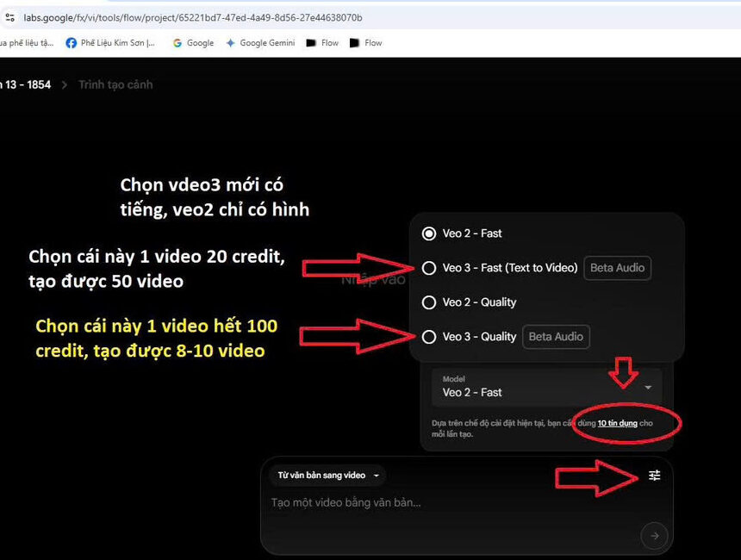Image resolution: width=741 pixels, height=560 pixels.
Task: Open the first Flow bookmark
Action: [322, 43]
